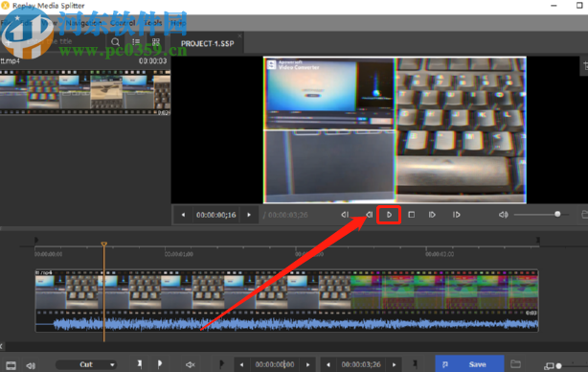Open the Help menu
Image resolution: width=588 pixels, height=372 pixels.
coord(178,23)
